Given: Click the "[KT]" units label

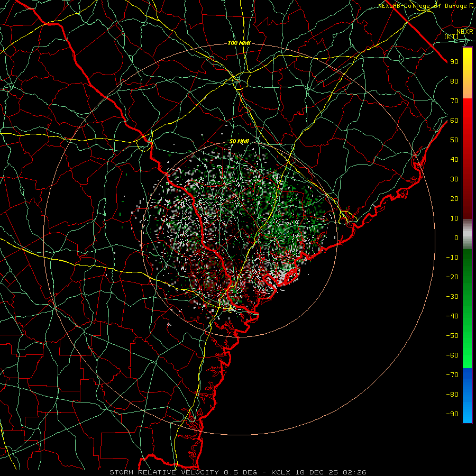Looking at the screenshot, I should pyautogui.click(x=452, y=36).
